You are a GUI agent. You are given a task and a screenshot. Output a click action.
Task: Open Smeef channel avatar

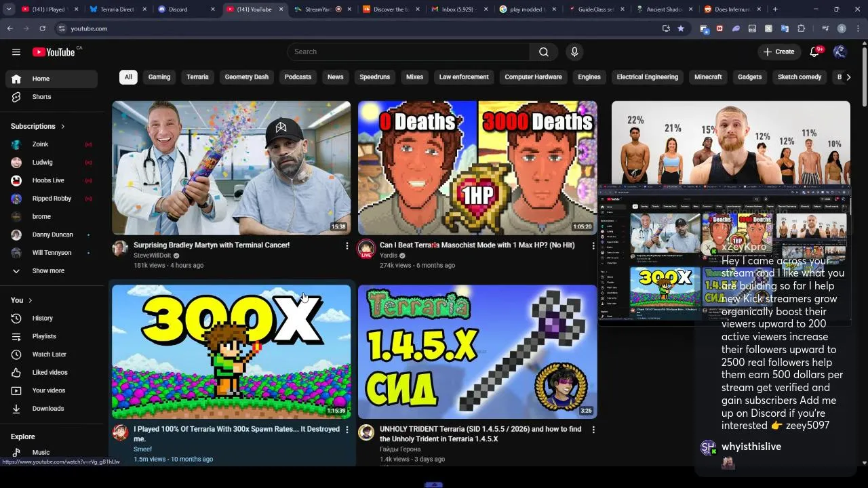coord(120,432)
